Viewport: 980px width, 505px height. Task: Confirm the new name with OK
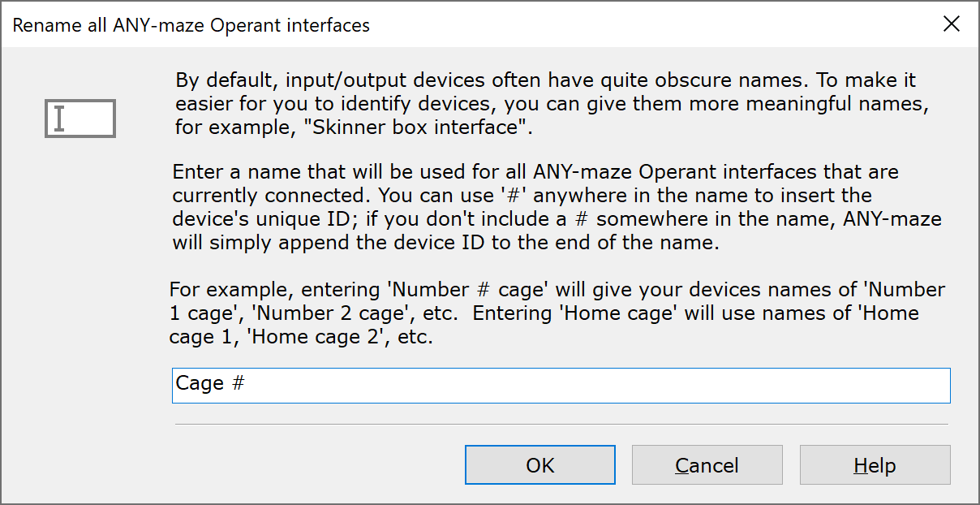tap(539, 465)
